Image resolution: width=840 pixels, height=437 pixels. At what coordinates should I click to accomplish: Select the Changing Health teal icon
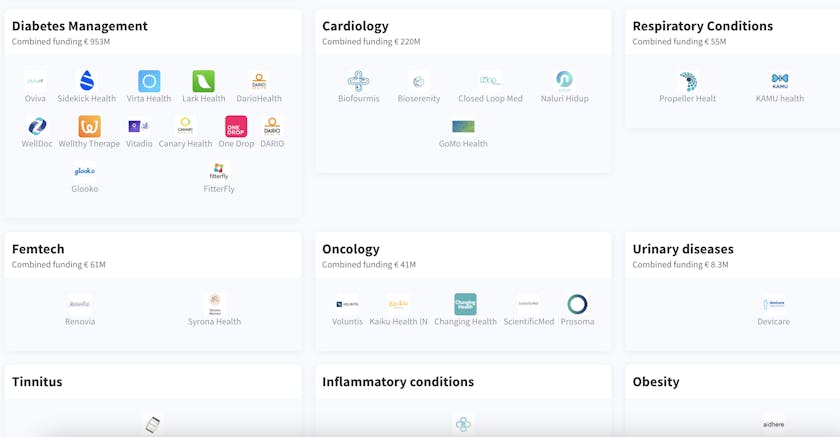point(466,304)
